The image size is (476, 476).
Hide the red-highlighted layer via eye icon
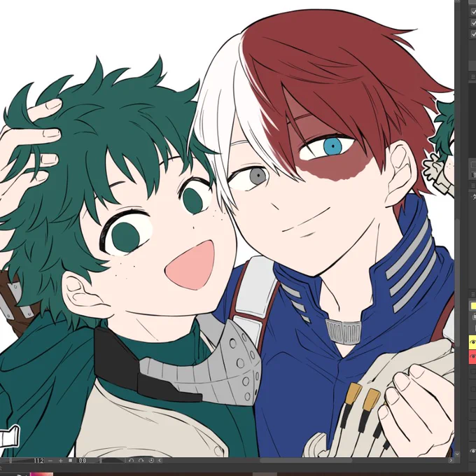(472, 357)
